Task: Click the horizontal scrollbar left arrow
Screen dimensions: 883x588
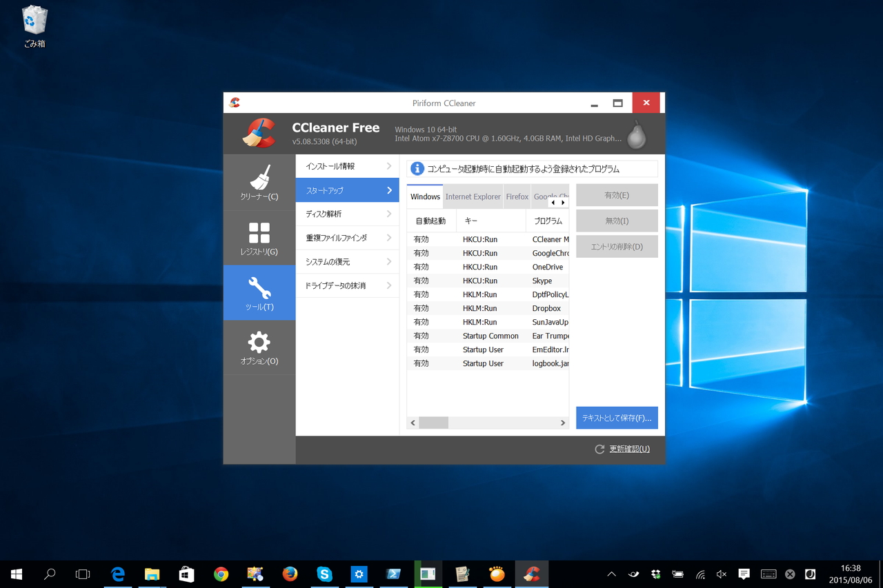Action: (413, 423)
